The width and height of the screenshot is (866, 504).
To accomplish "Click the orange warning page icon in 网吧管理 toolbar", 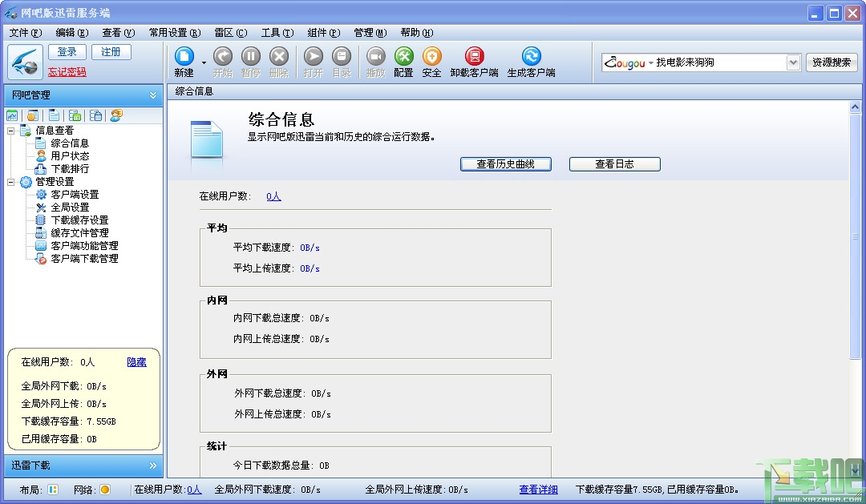I will (x=33, y=115).
